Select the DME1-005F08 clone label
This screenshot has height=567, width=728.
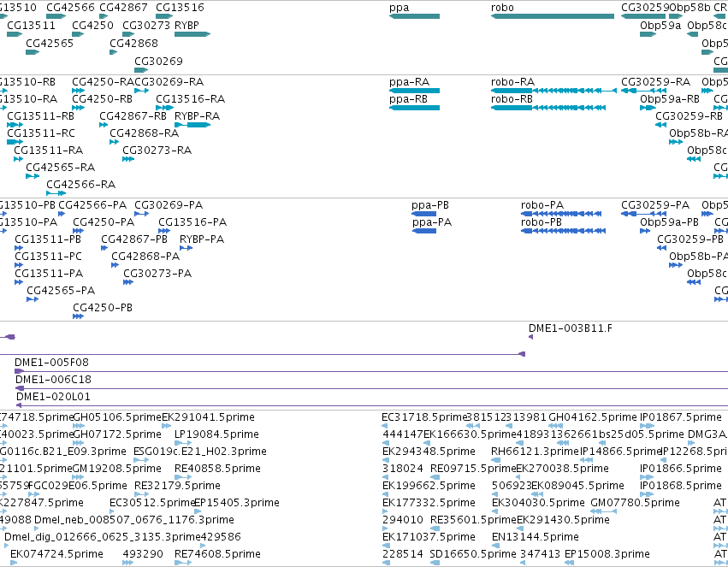(x=51, y=363)
